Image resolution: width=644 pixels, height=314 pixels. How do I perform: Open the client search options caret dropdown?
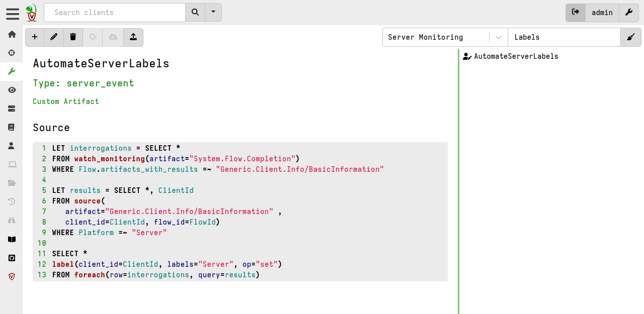(x=213, y=13)
